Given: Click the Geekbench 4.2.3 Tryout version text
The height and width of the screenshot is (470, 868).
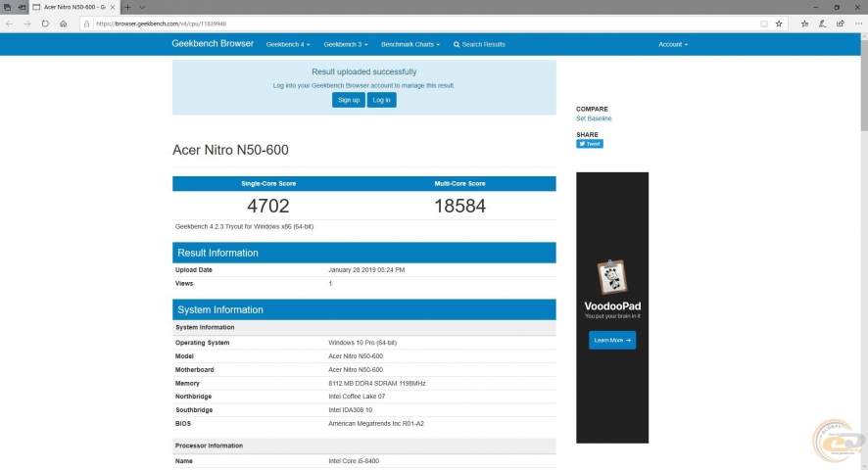Looking at the screenshot, I should coord(244,226).
